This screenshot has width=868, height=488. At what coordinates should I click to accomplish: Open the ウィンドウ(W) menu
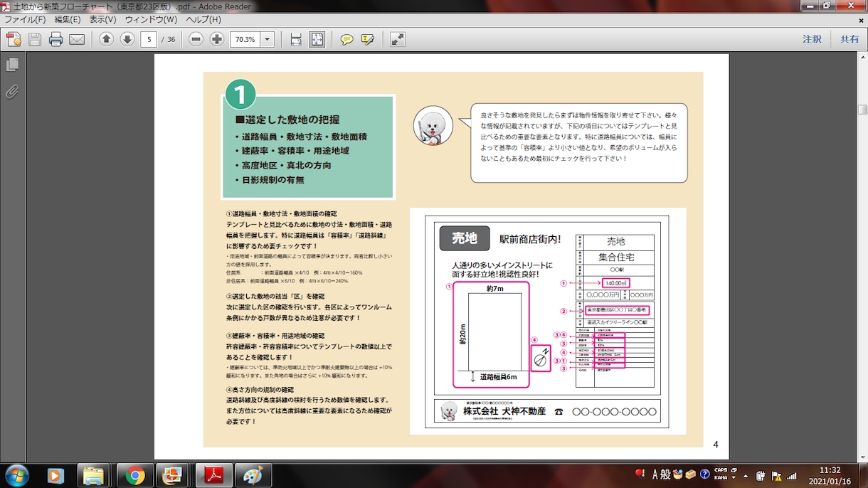(x=151, y=20)
